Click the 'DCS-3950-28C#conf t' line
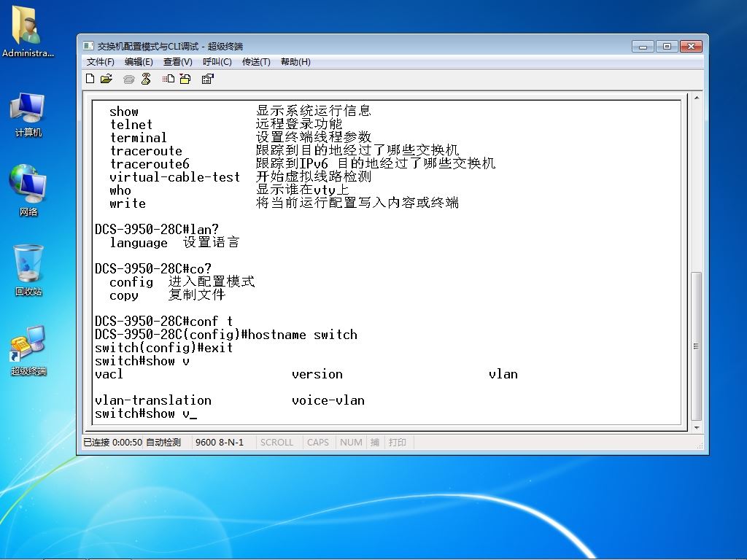Viewport: 747px width, 560px height. tap(164, 322)
